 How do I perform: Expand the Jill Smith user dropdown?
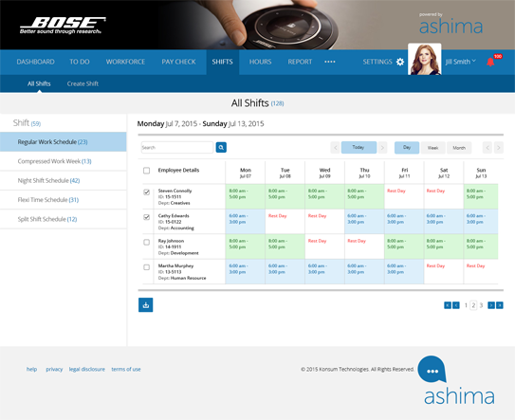pos(461,62)
